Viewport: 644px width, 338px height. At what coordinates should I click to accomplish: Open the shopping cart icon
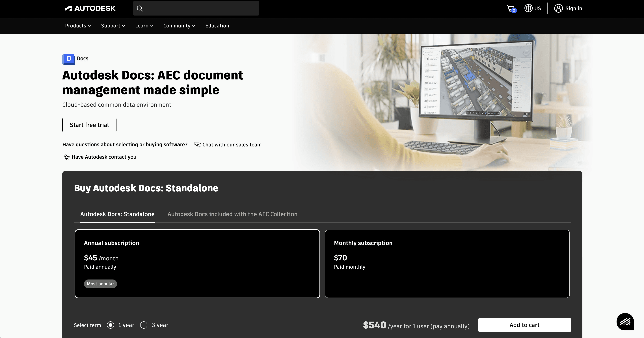511,8
